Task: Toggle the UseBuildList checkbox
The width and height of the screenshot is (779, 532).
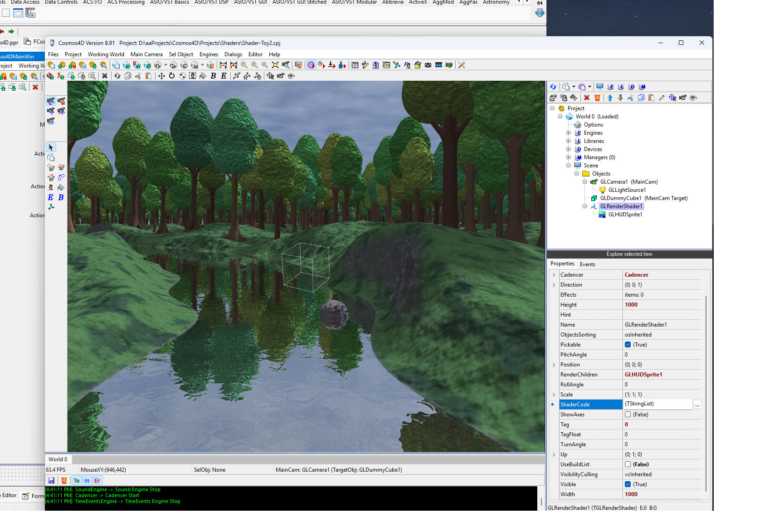Action: click(628, 464)
